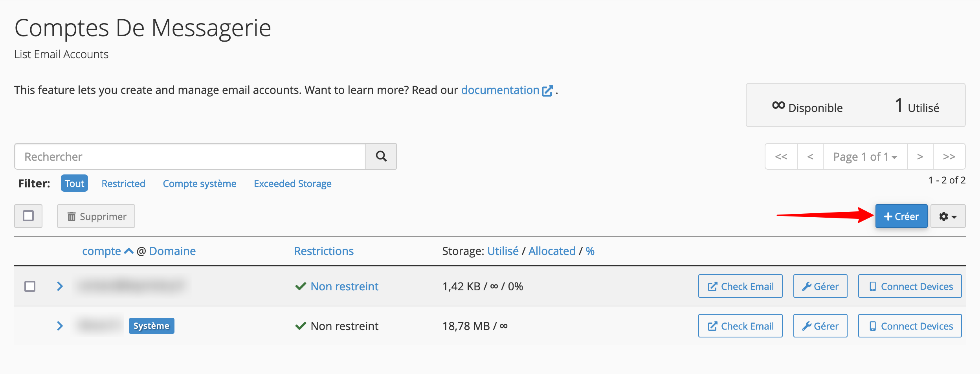Viewport: 980px width, 374px height.
Task: Open the Page 1 of 1 dropdown
Action: (865, 157)
